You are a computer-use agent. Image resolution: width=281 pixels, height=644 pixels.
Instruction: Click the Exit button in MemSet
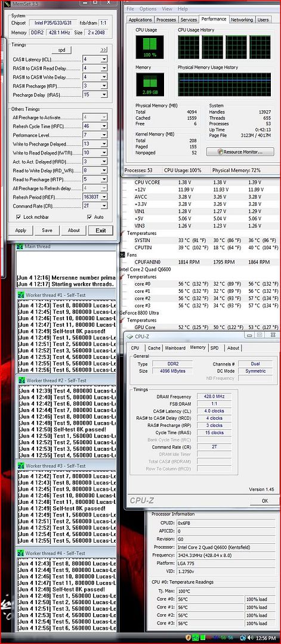pyautogui.click(x=101, y=230)
